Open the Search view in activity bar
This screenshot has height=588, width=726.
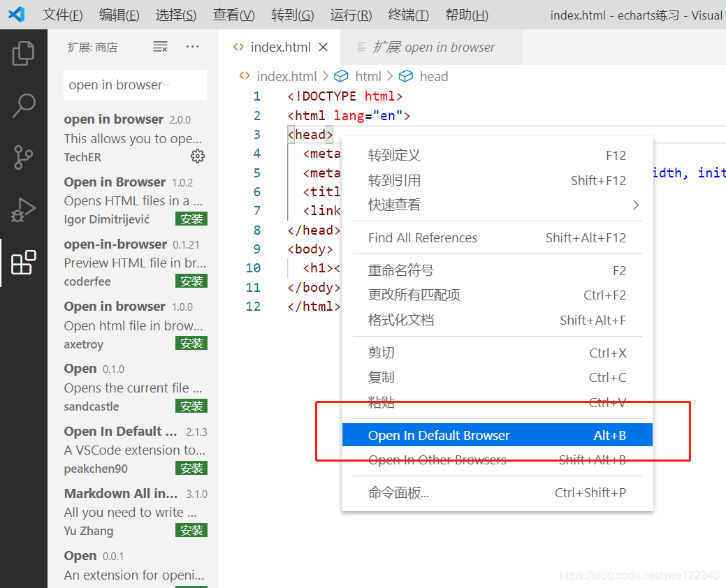(23, 105)
